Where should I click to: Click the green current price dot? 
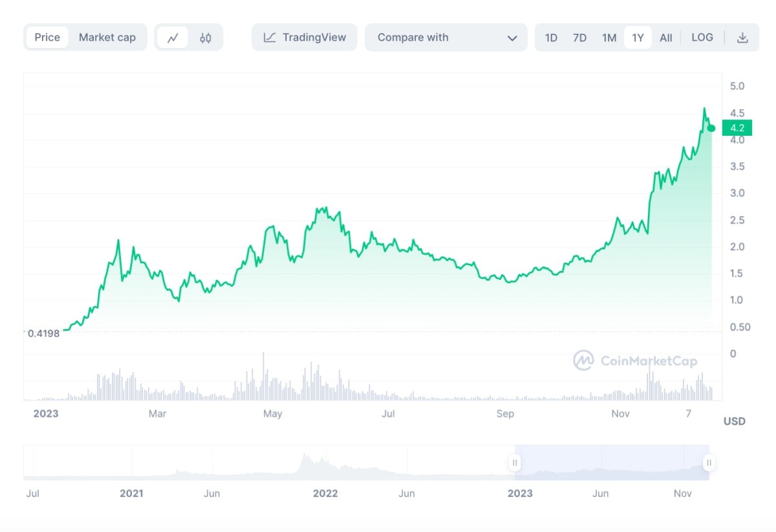pos(711,128)
